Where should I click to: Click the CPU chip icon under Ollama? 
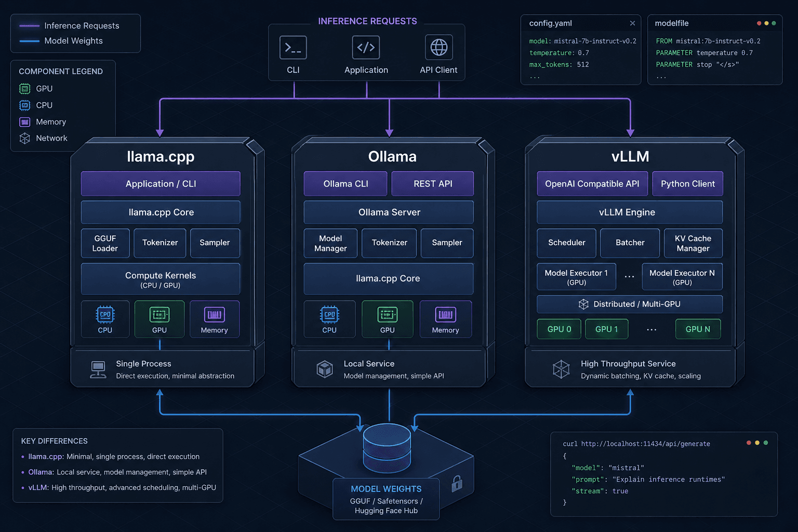[x=329, y=314]
